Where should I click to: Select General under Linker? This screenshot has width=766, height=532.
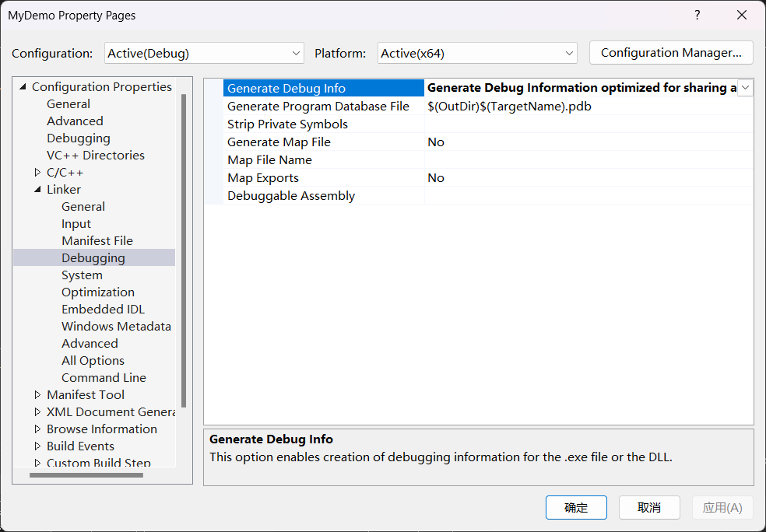point(83,206)
